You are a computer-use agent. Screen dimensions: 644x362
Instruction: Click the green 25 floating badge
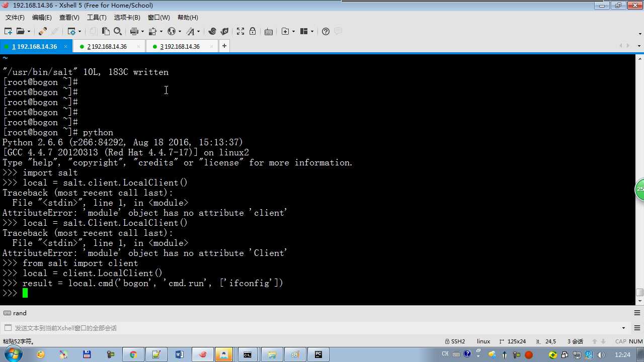point(639,190)
